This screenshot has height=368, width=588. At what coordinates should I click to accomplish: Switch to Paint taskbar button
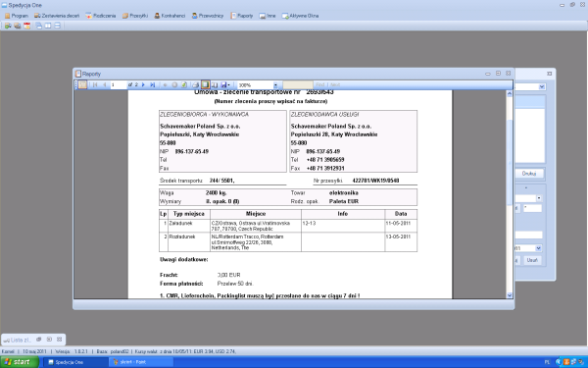[x=140, y=362]
